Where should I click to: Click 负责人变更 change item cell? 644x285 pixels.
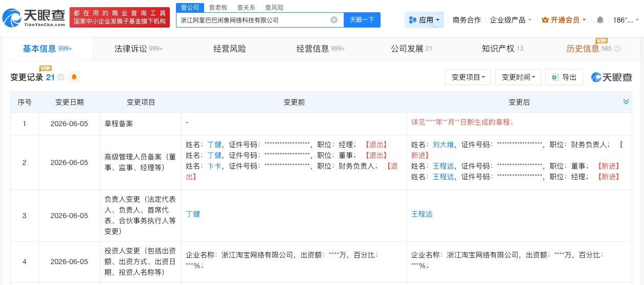point(141,215)
